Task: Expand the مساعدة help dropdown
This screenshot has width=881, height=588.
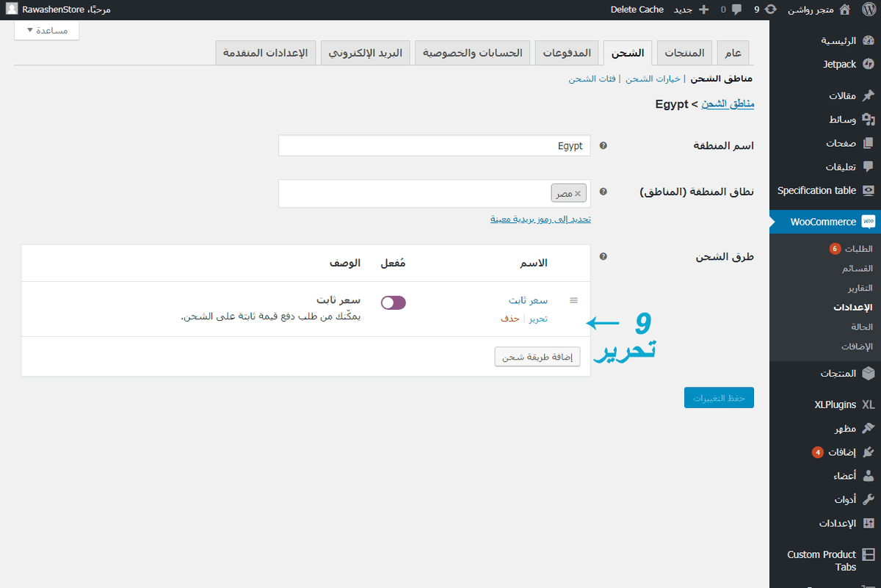Action: click(47, 30)
